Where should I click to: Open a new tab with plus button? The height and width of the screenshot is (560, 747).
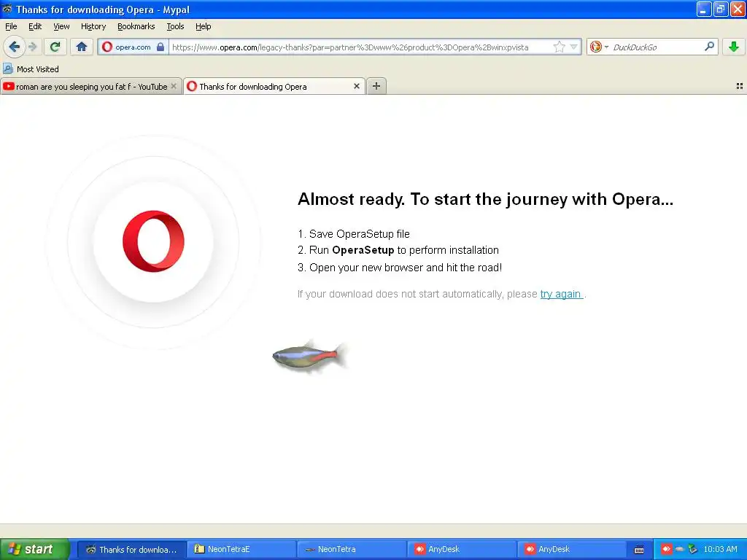(x=376, y=86)
